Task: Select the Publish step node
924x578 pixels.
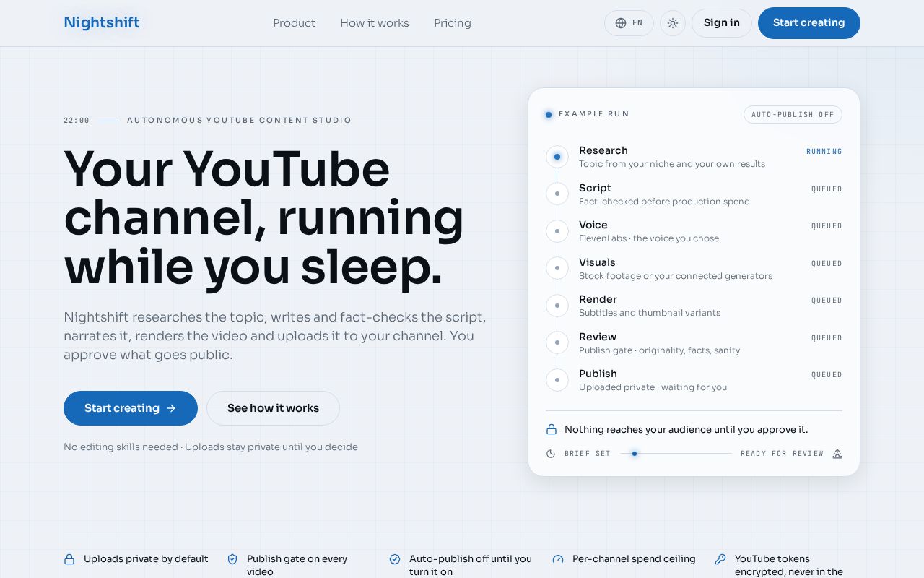Action: 557,380
